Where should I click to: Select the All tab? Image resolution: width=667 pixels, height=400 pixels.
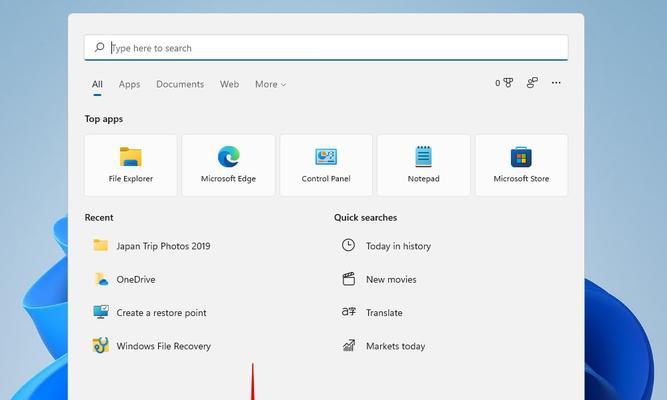pos(97,84)
